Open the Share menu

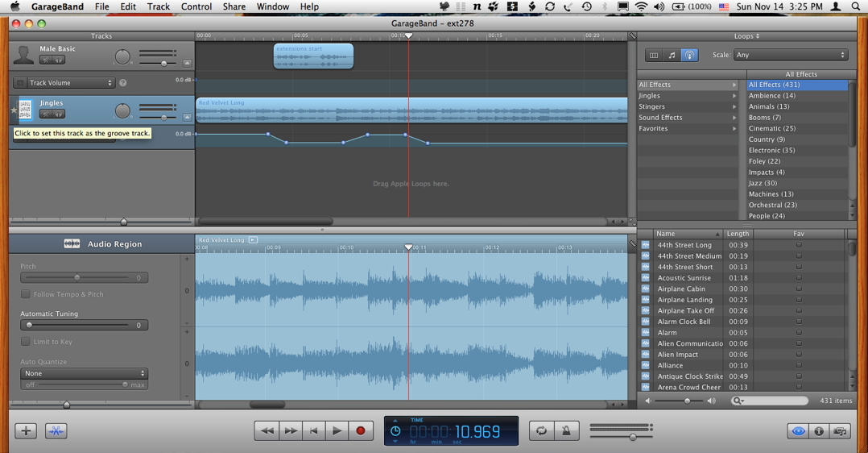234,6
